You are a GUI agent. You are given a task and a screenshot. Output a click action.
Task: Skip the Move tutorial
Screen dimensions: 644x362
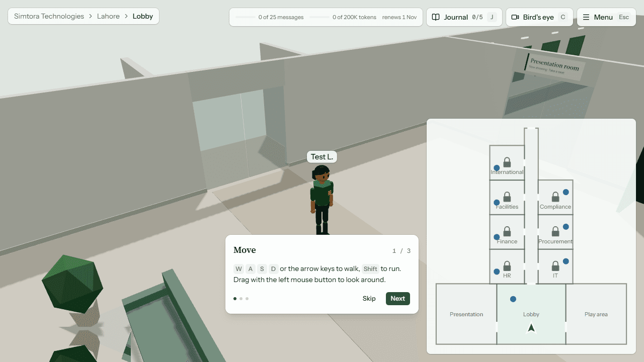pos(369,299)
